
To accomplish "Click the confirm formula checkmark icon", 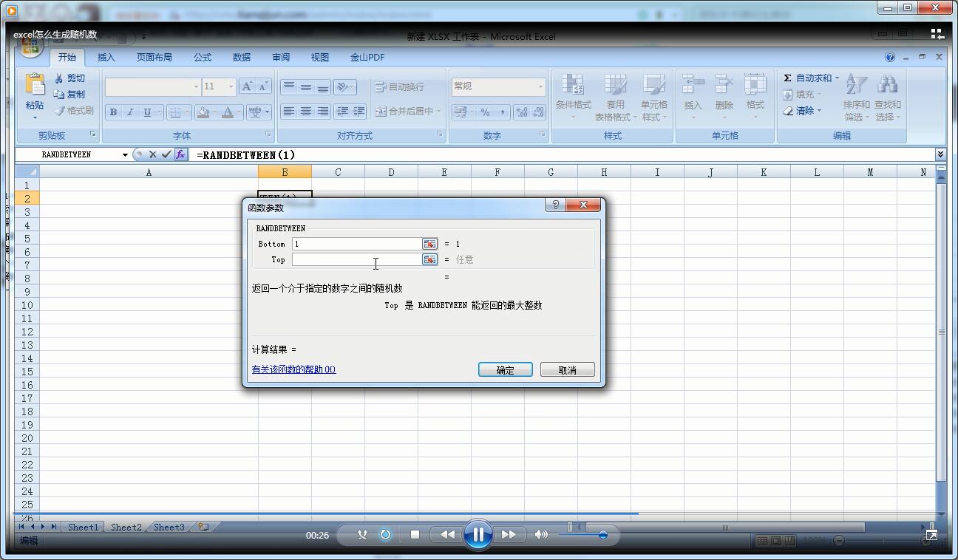I will coord(166,154).
